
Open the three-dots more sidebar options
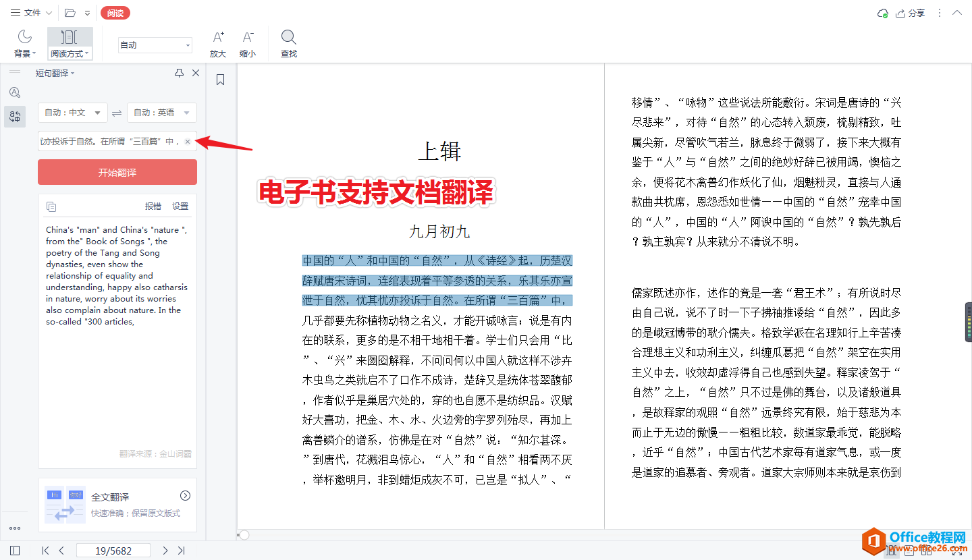point(15,528)
